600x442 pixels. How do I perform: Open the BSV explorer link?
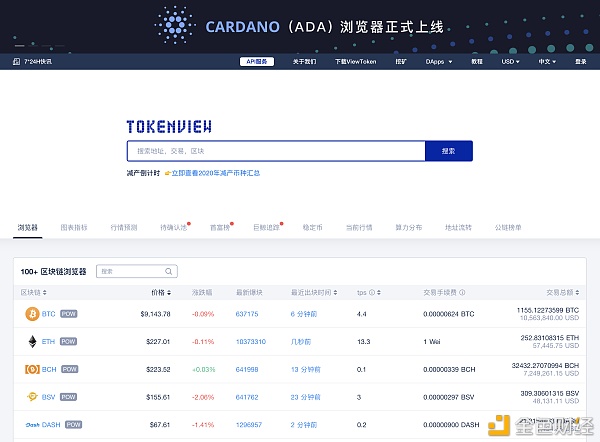[x=48, y=397]
